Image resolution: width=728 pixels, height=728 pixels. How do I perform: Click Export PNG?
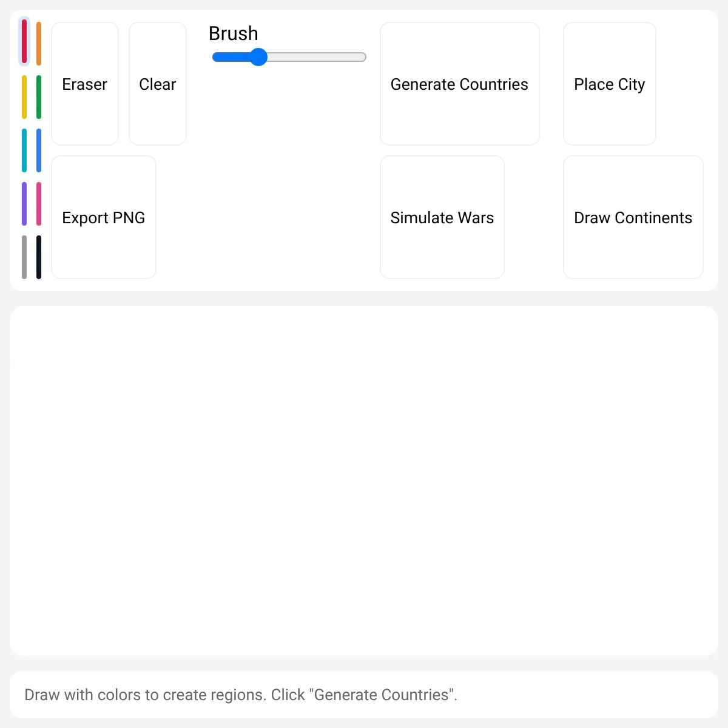pos(104,217)
